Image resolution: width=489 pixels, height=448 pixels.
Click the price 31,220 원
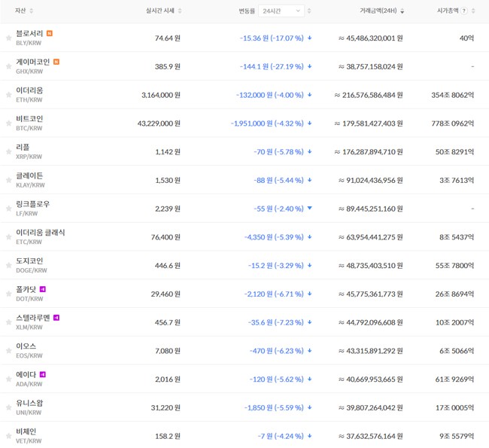[x=166, y=407]
